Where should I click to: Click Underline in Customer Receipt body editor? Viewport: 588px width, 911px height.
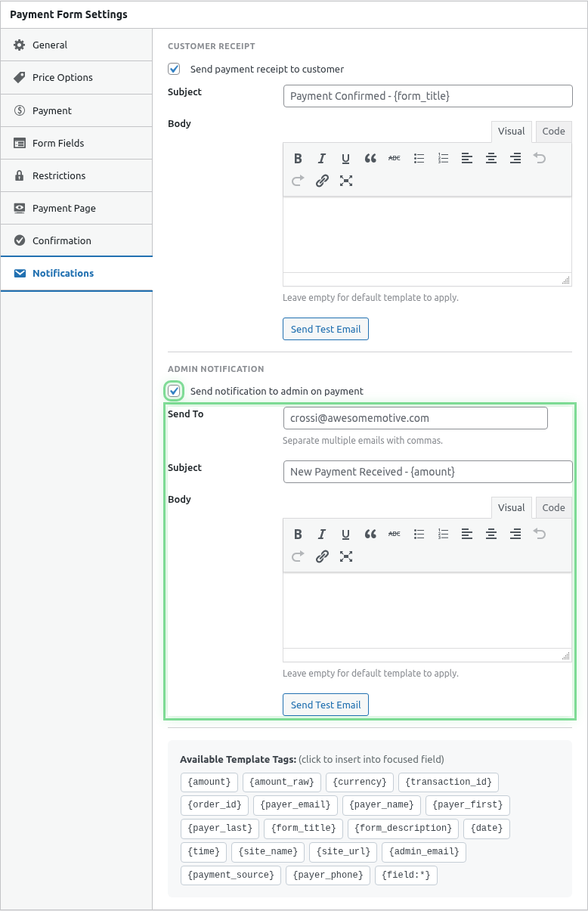click(x=346, y=158)
